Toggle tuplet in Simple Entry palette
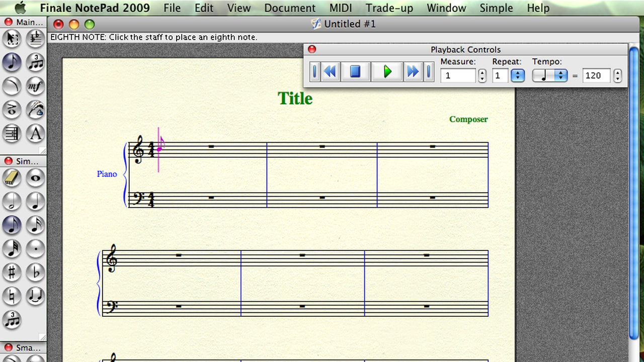Screen dimensions: 644x362 (x=12, y=319)
